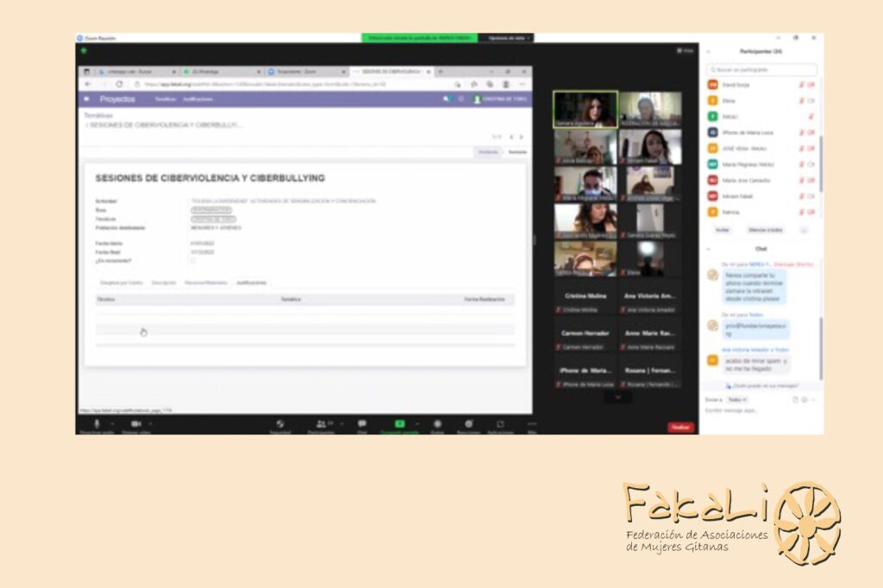This screenshot has width=883, height=588.
Task: Open the Aplicaciones icon
Action: tap(500, 424)
